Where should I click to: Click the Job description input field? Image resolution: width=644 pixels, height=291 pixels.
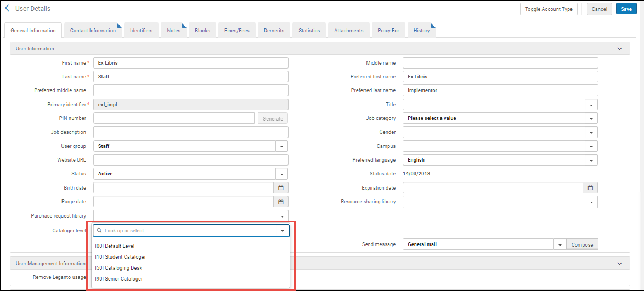(x=191, y=133)
